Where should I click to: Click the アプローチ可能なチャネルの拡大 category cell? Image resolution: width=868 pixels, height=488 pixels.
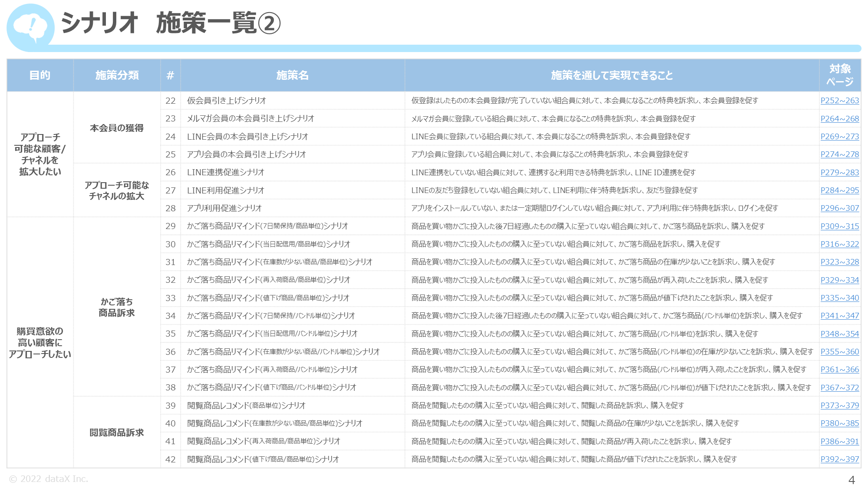(117, 190)
